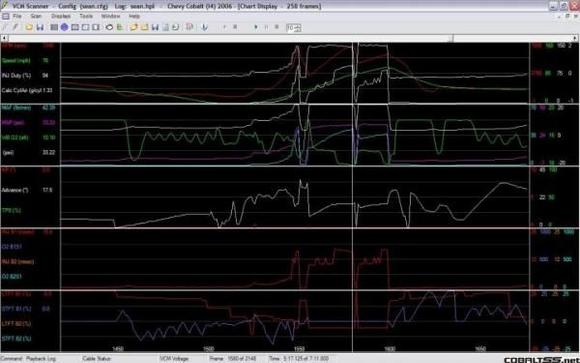Click the green WB O2 channel label

(15, 137)
